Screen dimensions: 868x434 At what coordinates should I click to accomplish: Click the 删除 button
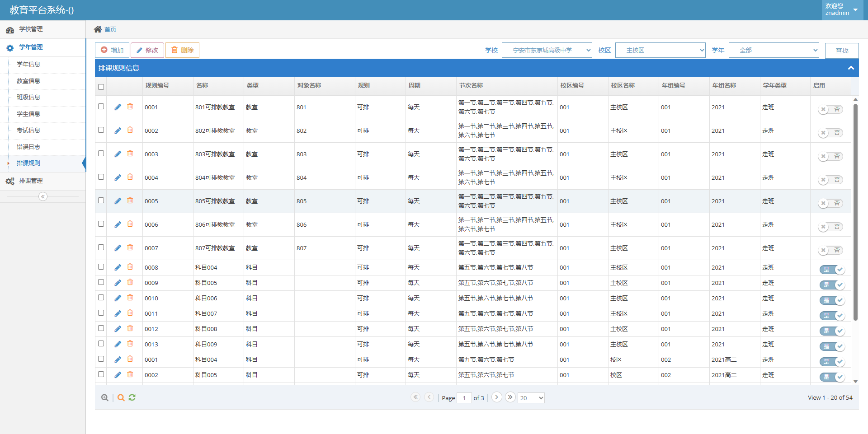click(182, 50)
